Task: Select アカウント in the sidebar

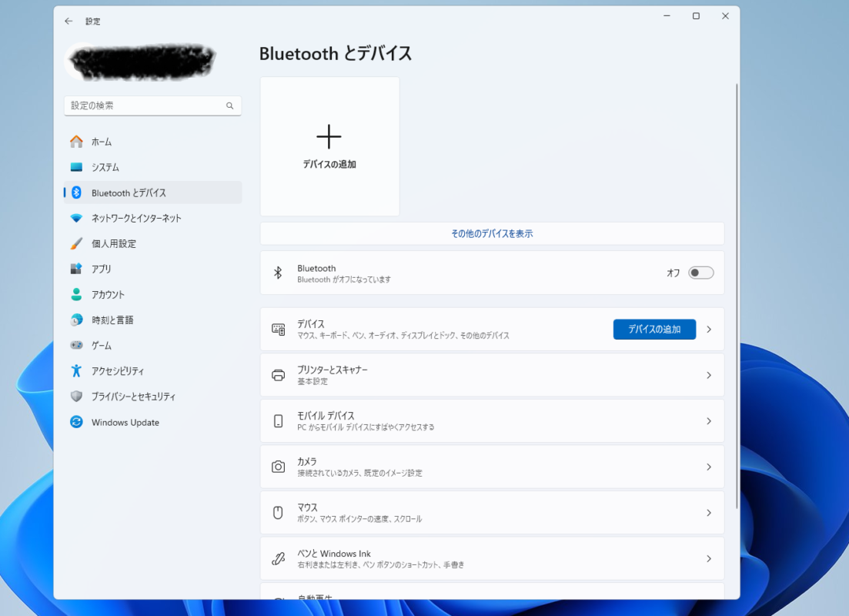Action: coord(152,294)
